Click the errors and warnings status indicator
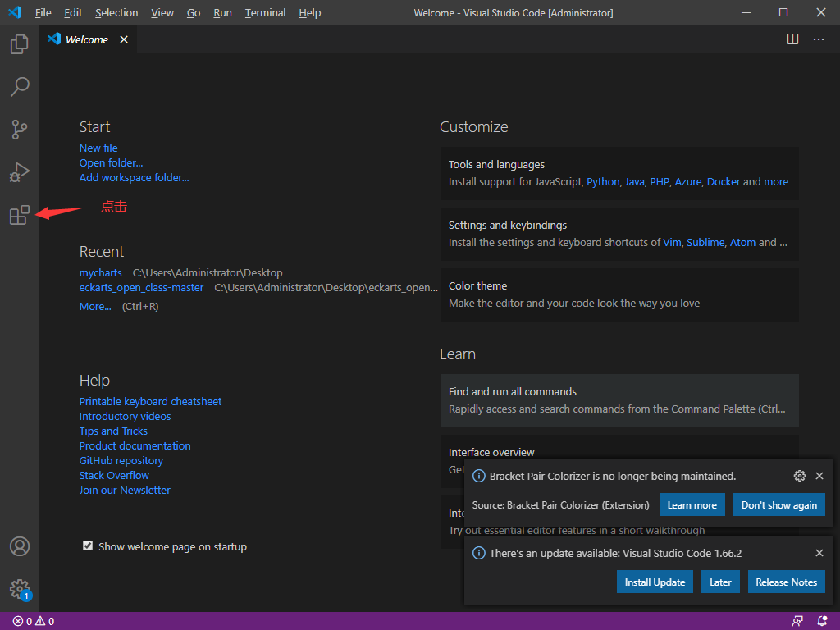 (x=34, y=622)
